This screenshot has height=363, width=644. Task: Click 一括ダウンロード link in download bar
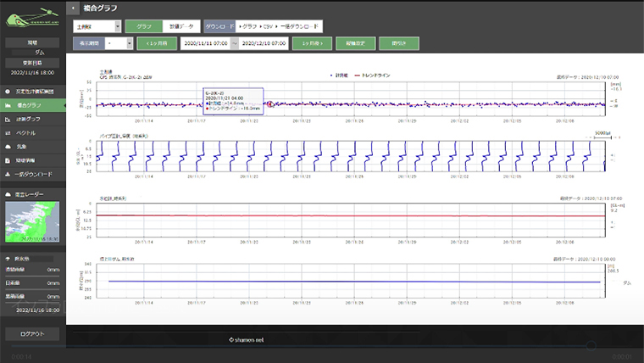[298, 26]
